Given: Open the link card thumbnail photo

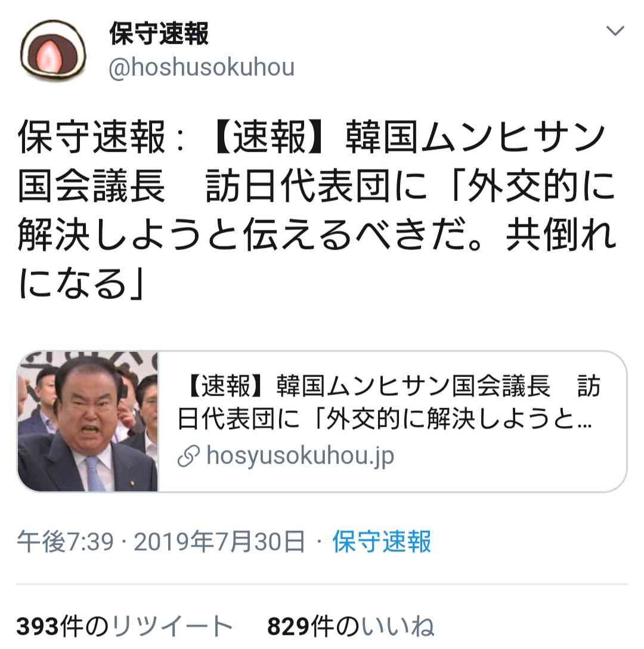Looking at the screenshot, I should point(88,421).
